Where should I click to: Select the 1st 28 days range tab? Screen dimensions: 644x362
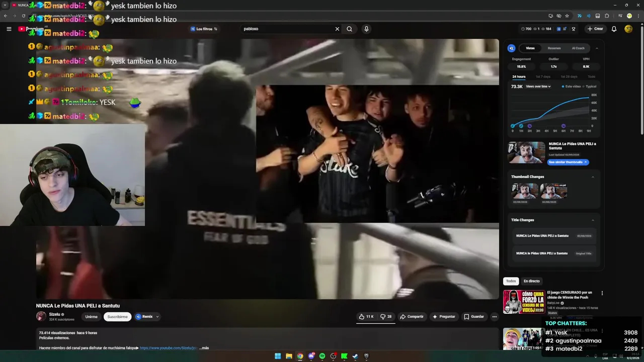569,76
